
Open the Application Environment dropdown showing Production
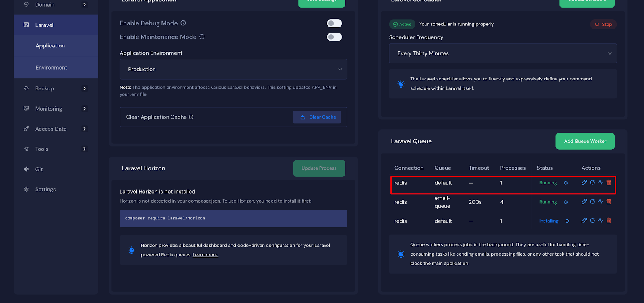point(233,69)
